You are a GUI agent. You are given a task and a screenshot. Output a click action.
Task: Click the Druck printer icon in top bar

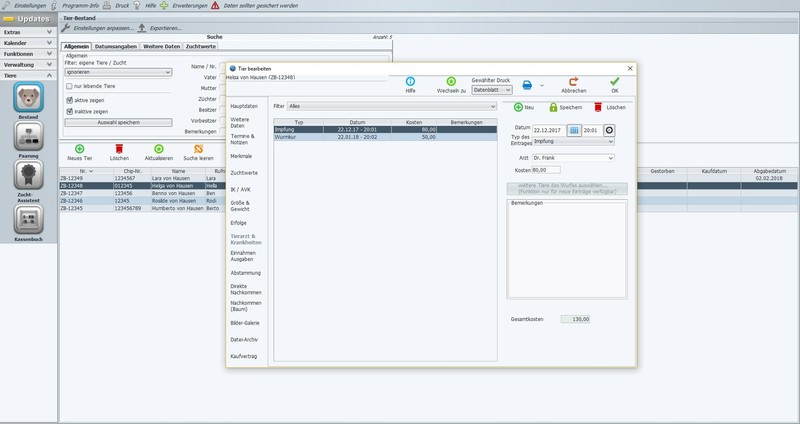107,6
